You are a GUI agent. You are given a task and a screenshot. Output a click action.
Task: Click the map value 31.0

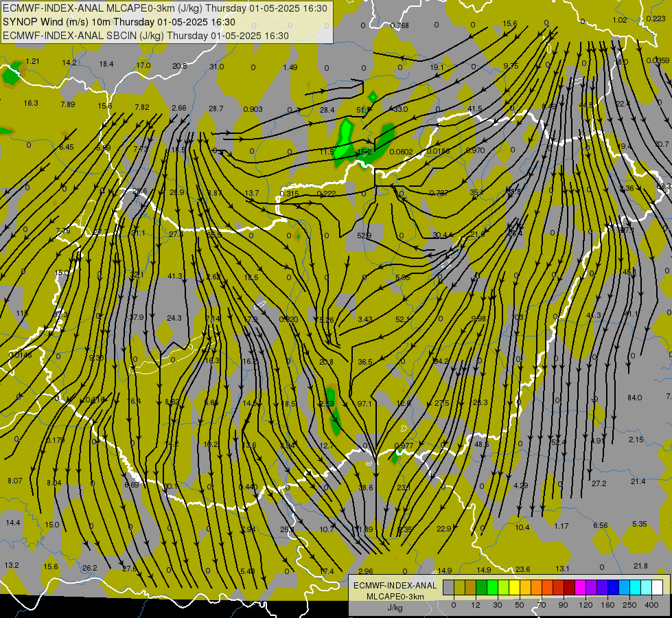click(216, 67)
